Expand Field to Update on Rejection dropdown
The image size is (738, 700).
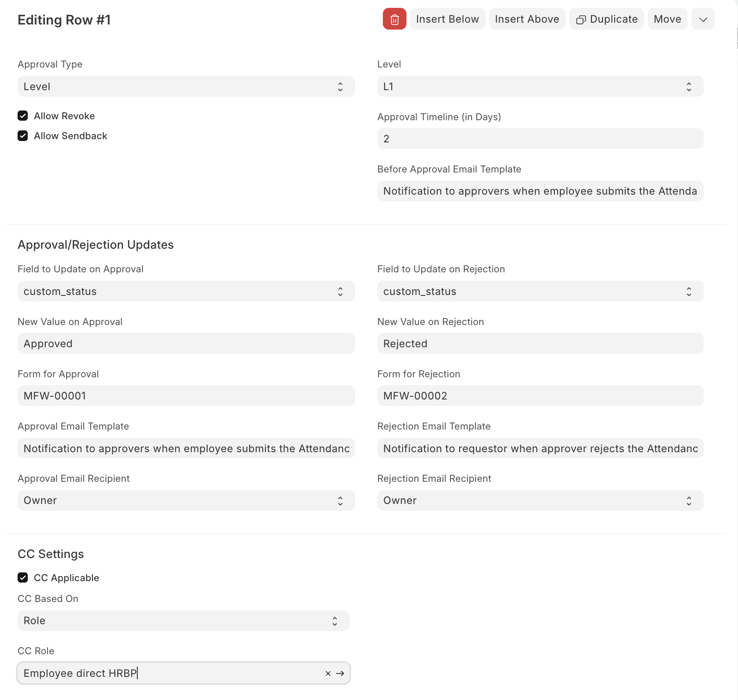pos(541,291)
